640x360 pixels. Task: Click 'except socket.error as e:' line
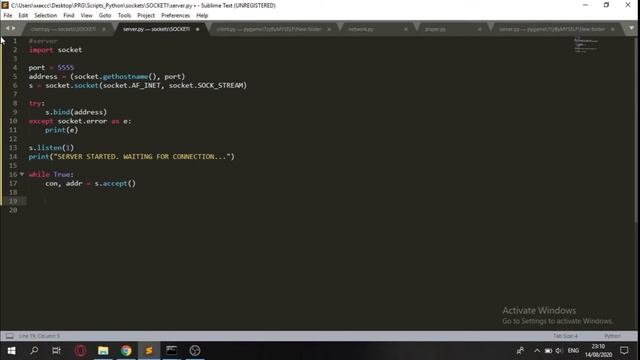[x=80, y=121]
